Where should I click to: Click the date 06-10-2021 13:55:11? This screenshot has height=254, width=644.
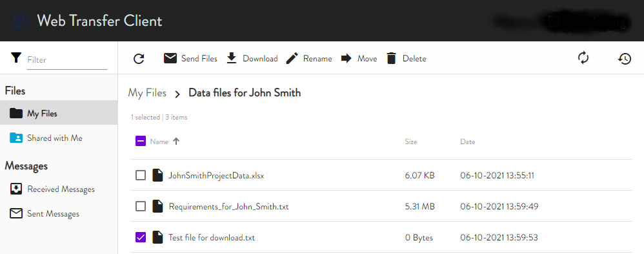(497, 175)
